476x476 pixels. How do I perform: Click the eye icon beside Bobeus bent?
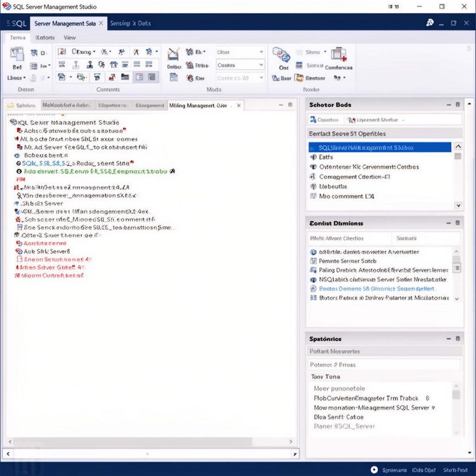click(17, 155)
